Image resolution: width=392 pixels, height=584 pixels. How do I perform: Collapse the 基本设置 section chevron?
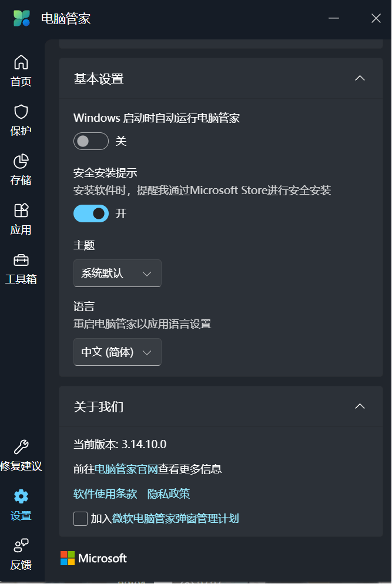tap(360, 78)
